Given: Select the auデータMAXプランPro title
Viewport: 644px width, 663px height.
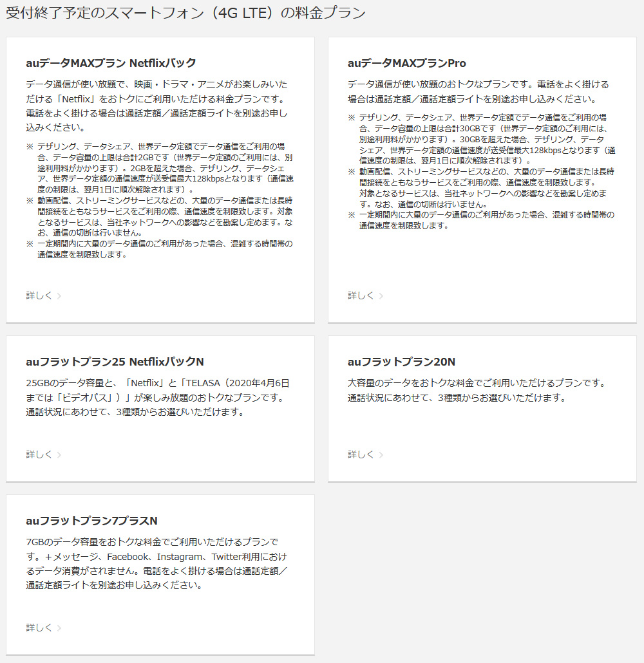Looking at the screenshot, I should [406, 63].
